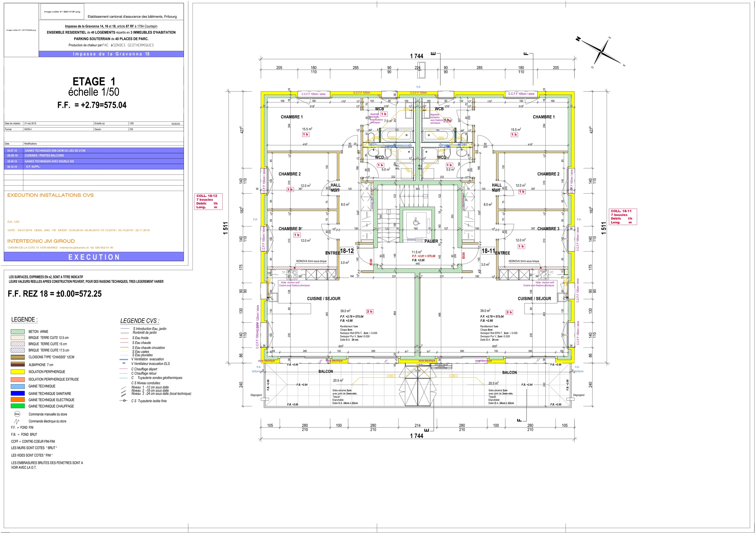
Task: Click the ALBAPHONE 7 cm brown swatch
Action: pyautogui.click(x=17, y=365)
